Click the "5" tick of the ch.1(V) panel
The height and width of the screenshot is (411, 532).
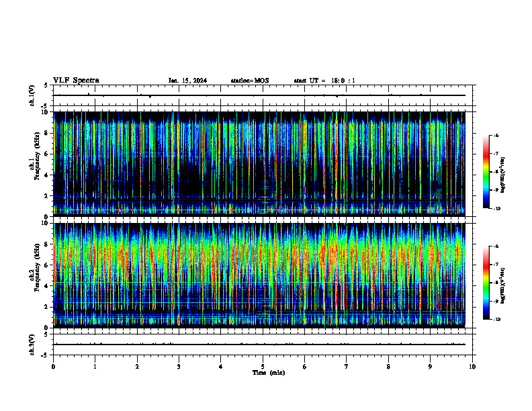[46, 85]
